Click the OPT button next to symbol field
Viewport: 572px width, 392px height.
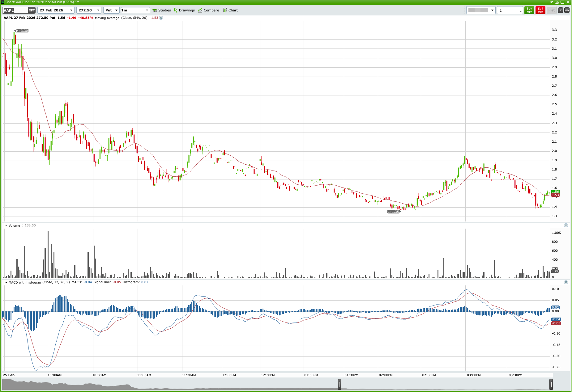pyautogui.click(x=32, y=10)
